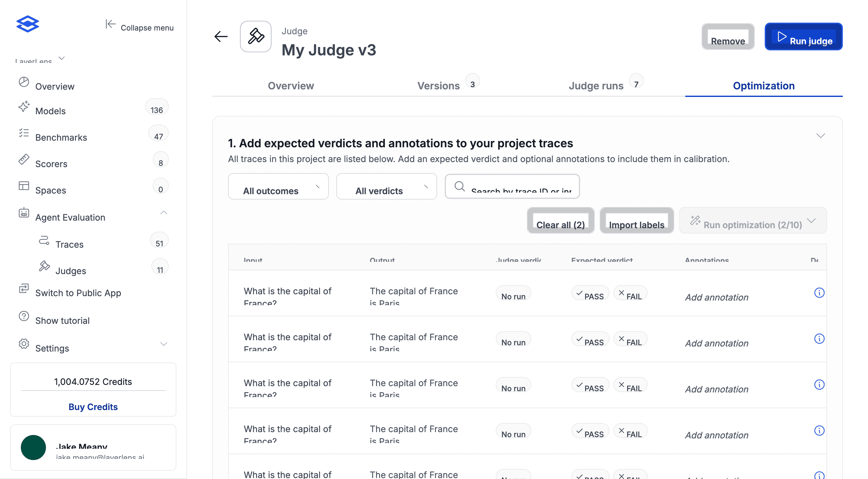This screenshot has height=479, width=868.
Task: Switch to the Versions tab
Action: (x=438, y=86)
